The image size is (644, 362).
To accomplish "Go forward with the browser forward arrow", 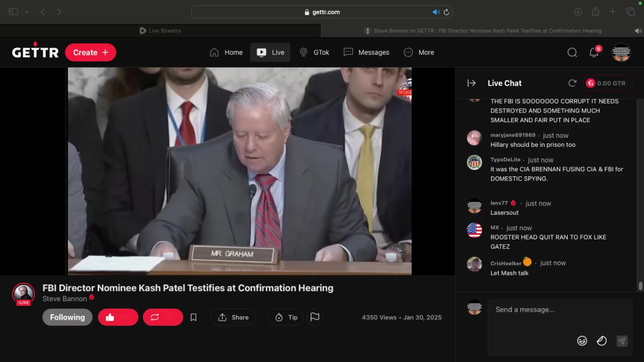I will tap(59, 12).
